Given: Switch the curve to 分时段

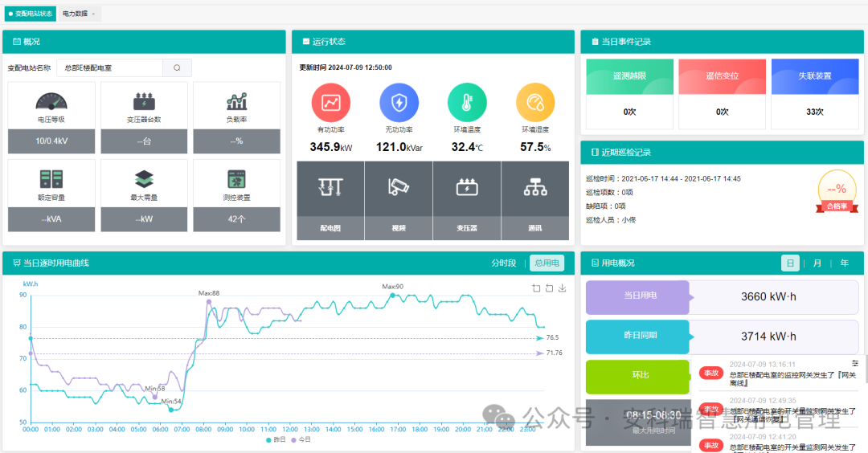Looking at the screenshot, I should tap(504, 263).
